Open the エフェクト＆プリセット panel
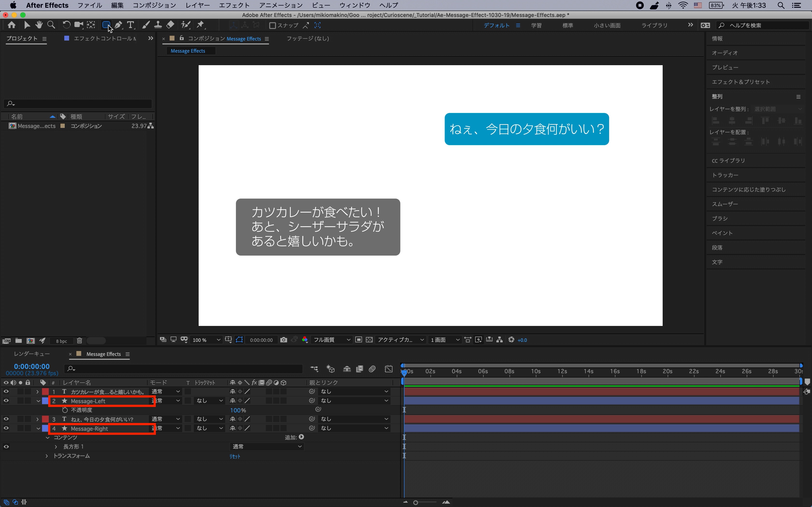812x507 pixels. [740, 82]
